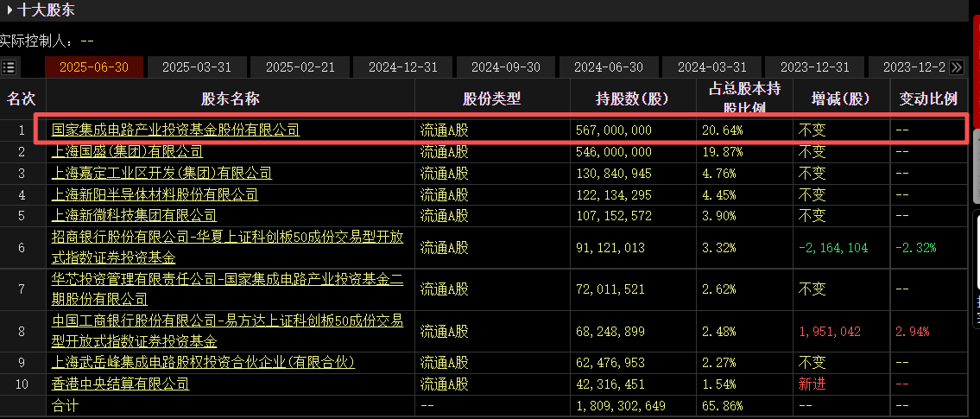The image size is (980, 419).
Task: Click the 股东名称 column header
Action: [231, 98]
